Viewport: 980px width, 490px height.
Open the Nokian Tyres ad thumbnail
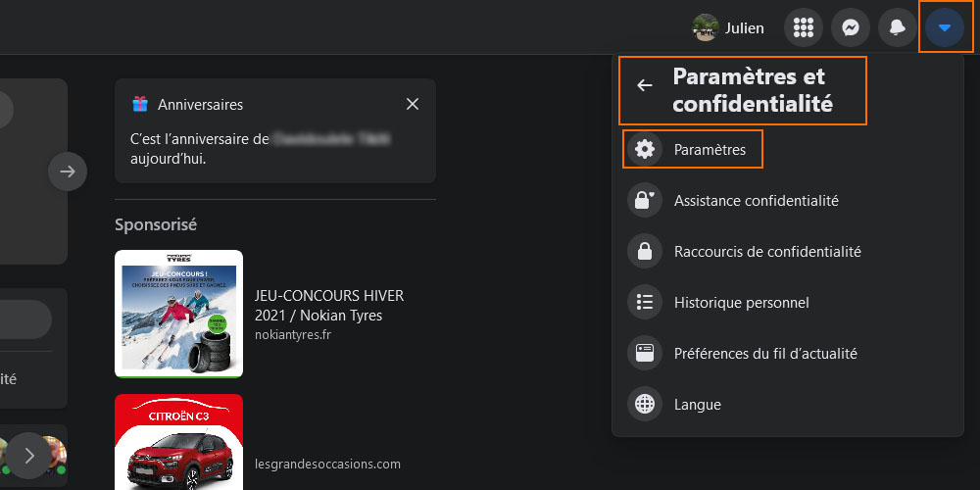pyautogui.click(x=178, y=314)
